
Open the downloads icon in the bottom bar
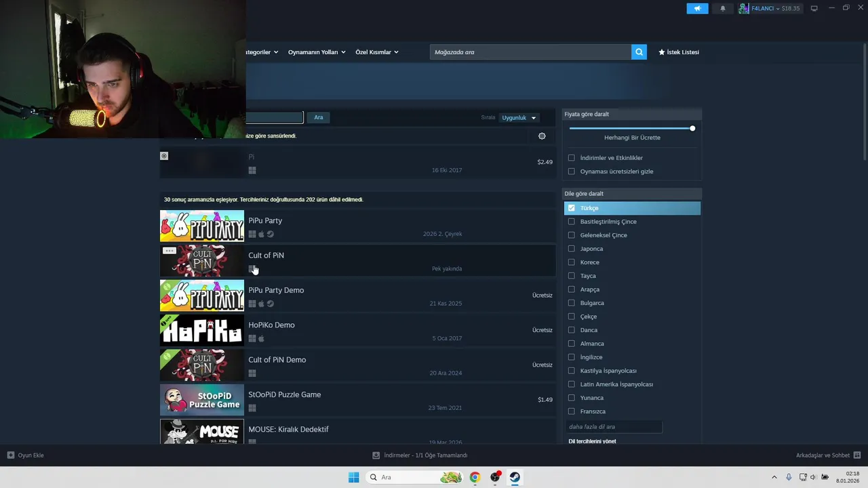pyautogui.click(x=376, y=455)
